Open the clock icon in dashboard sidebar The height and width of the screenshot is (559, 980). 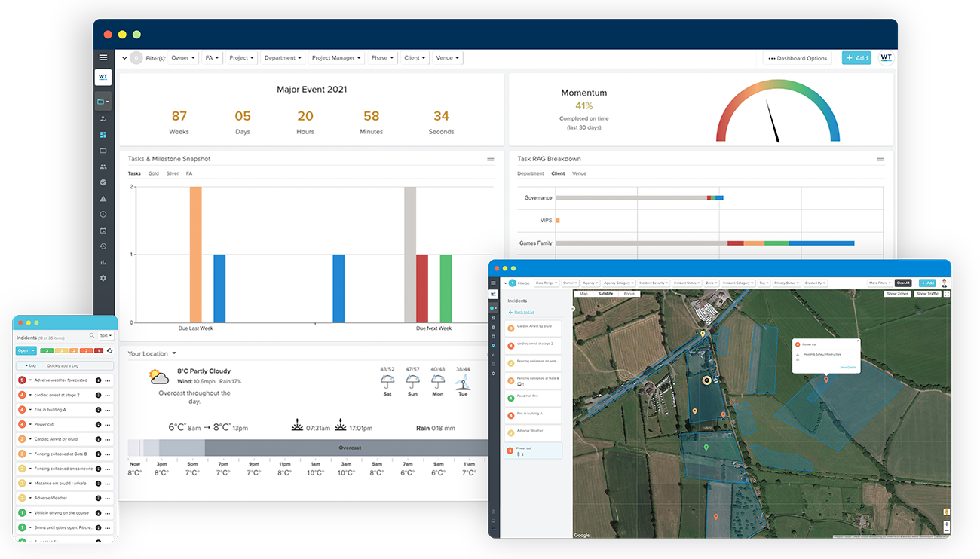tap(103, 215)
